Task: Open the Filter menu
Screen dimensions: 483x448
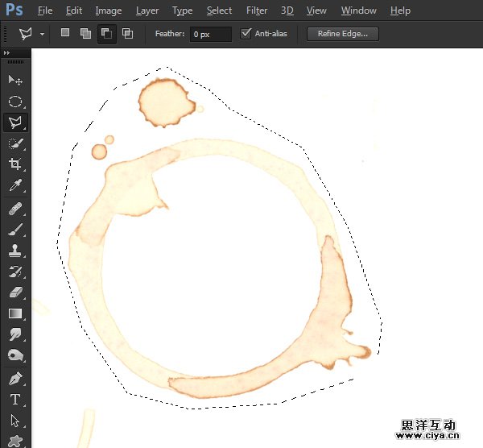Action: [x=257, y=10]
